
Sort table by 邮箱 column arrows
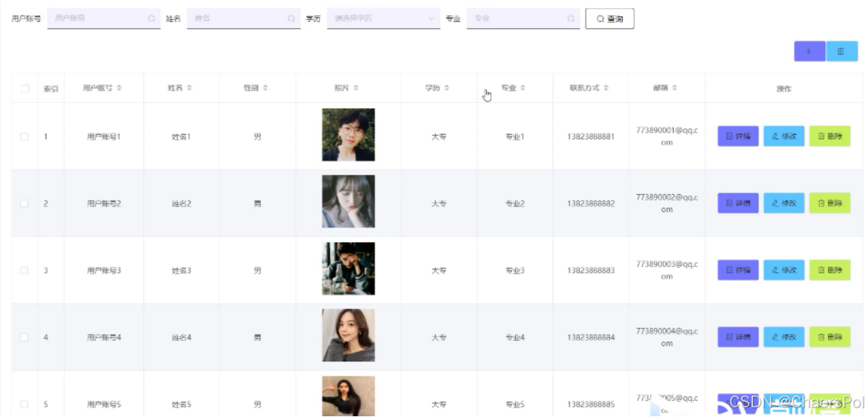(675, 88)
